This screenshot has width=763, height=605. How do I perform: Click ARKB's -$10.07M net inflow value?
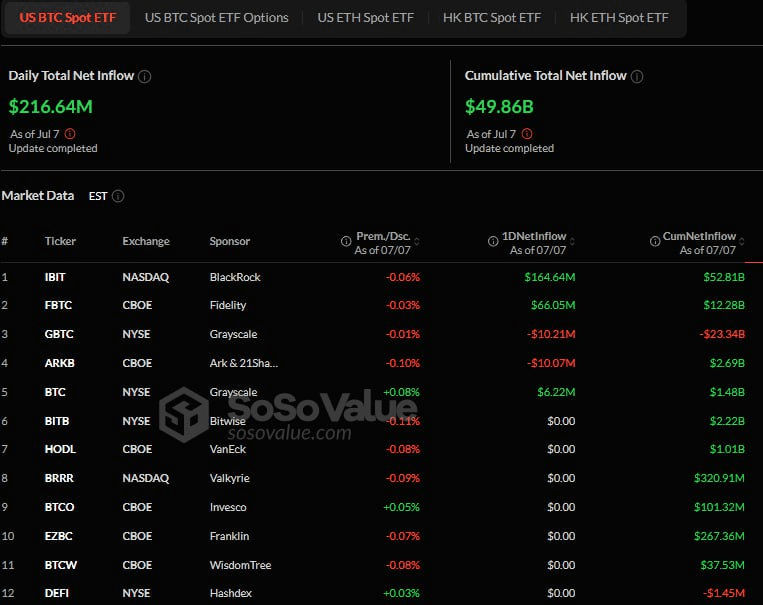coord(551,363)
